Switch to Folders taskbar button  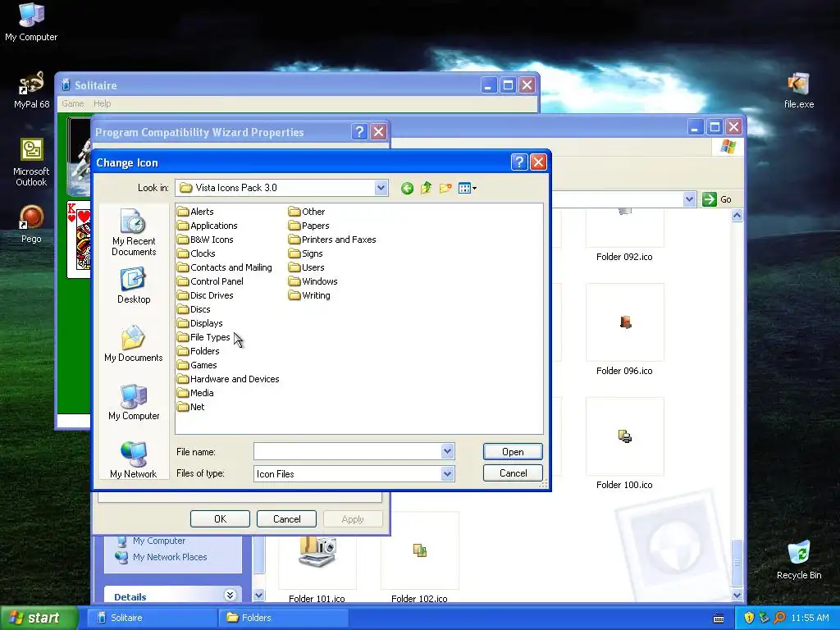click(x=283, y=618)
